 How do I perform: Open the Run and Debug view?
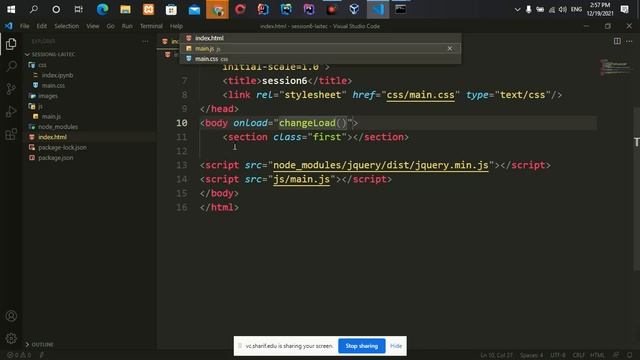click(11, 111)
